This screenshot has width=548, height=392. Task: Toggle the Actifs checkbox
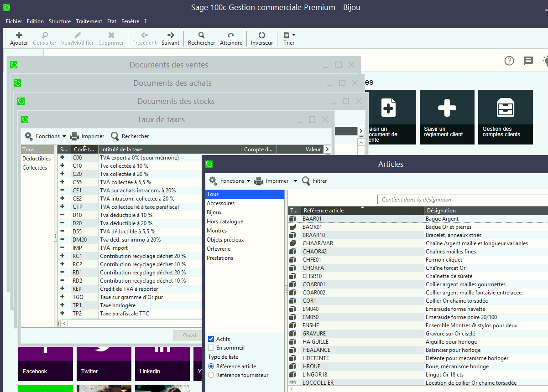point(211,339)
